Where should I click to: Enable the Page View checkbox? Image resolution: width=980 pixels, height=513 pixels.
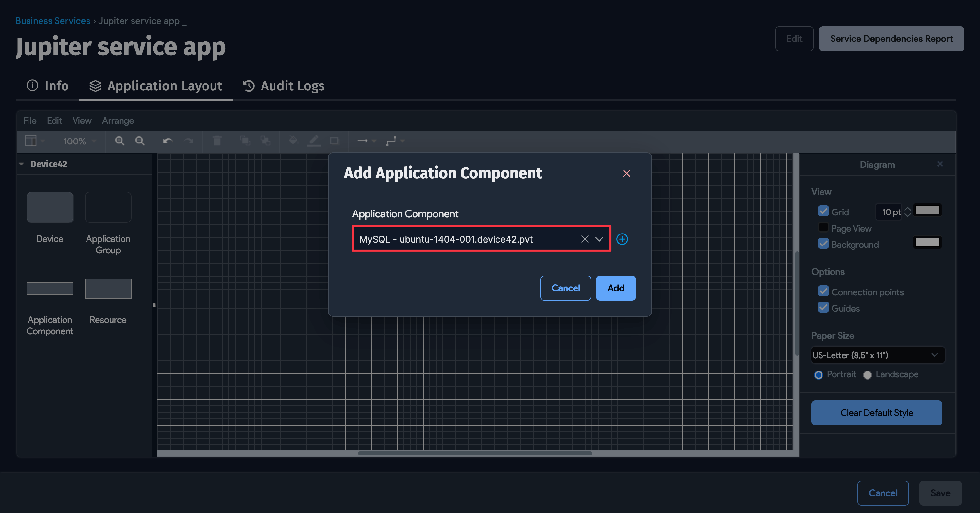[x=823, y=227]
